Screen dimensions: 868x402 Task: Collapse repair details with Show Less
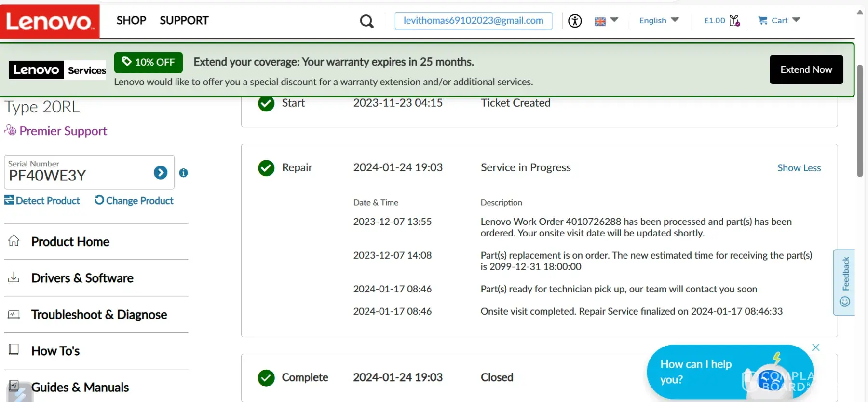point(799,168)
